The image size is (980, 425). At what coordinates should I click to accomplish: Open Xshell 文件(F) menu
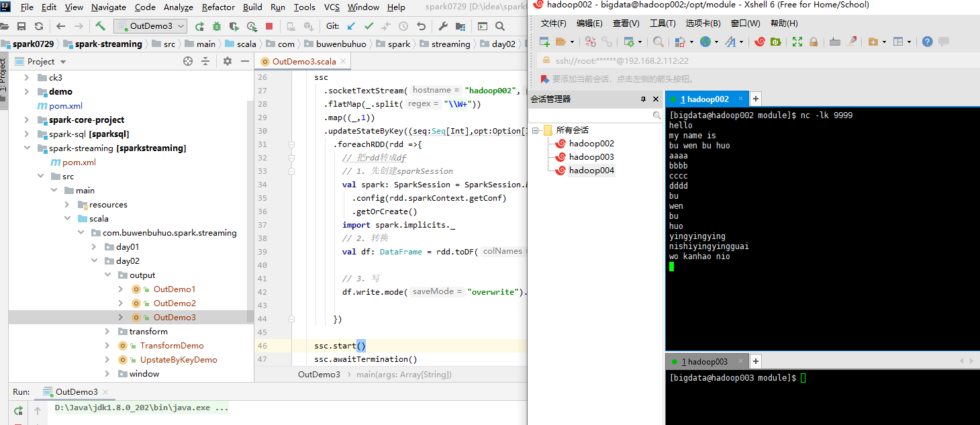click(554, 23)
